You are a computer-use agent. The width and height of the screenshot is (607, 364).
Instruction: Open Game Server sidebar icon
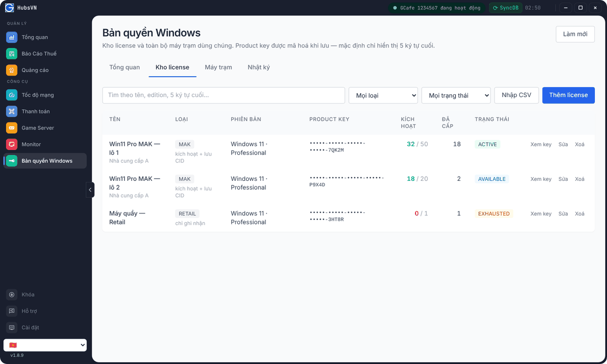(x=12, y=127)
